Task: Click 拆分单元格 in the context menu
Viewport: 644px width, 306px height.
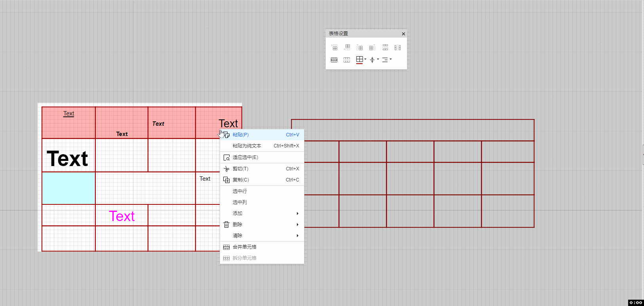Action: [x=262, y=258]
